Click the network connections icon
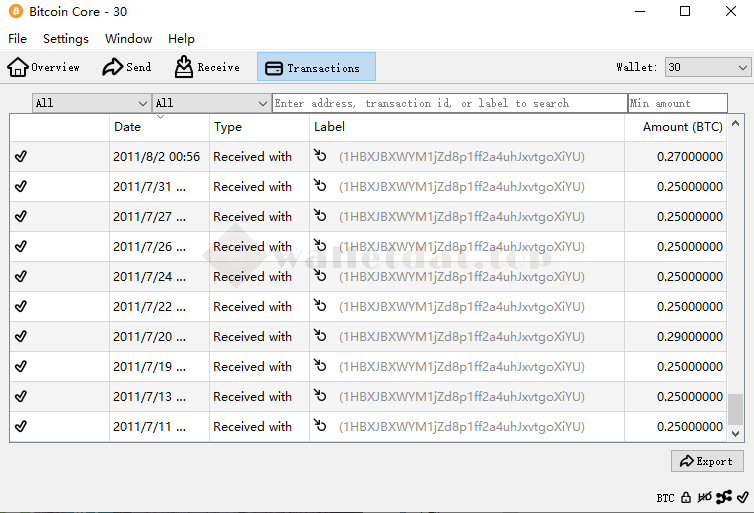Viewport: 754px width, 513px height. pyautogui.click(x=724, y=497)
